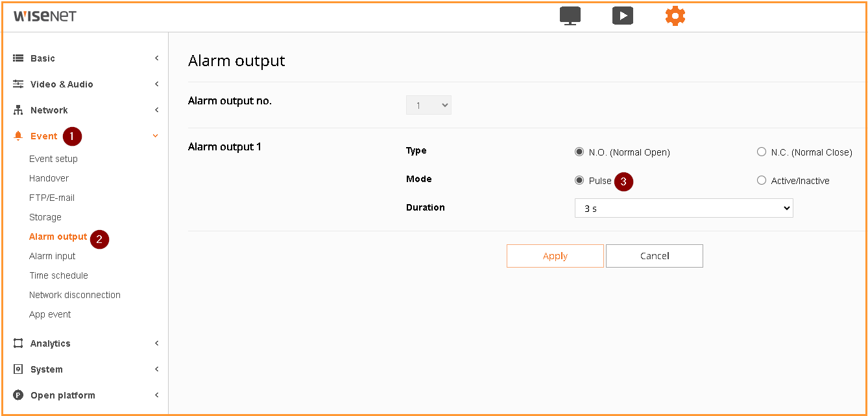868x416 pixels.
Task: Click the Event menu label
Action: pyautogui.click(x=44, y=136)
